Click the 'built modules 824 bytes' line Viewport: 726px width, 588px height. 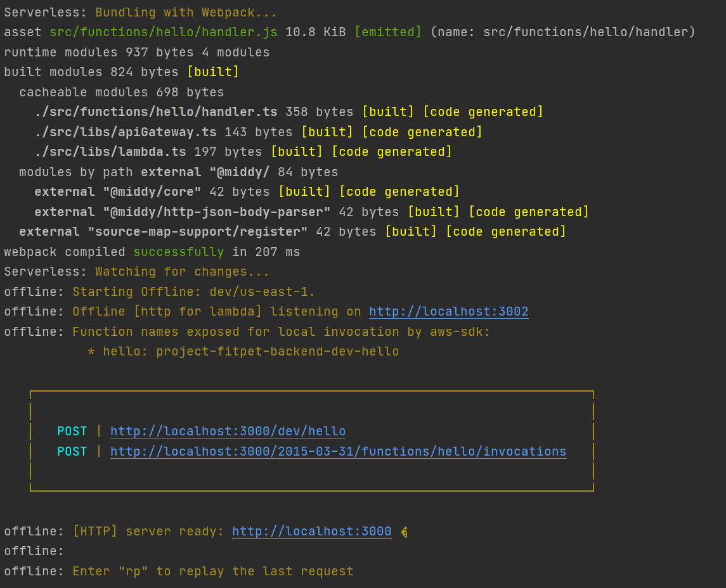coord(121,72)
